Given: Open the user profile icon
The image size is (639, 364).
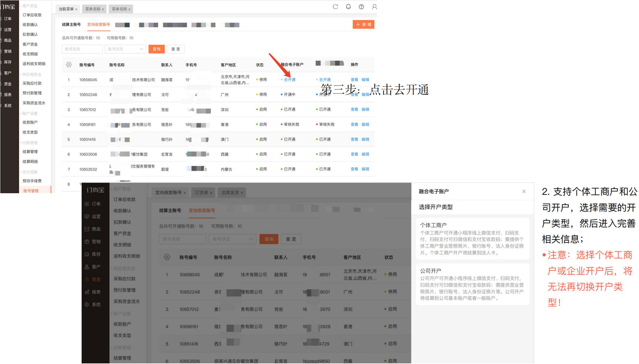Looking at the screenshot, I should [x=374, y=7].
